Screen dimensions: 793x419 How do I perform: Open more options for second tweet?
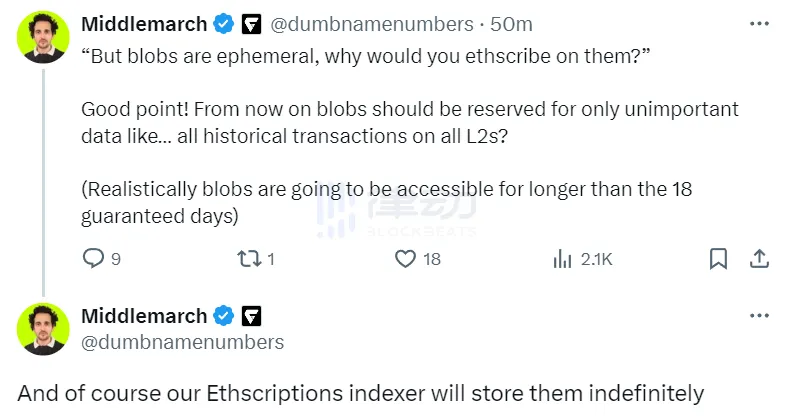pyautogui.click(x=759, y=316)
